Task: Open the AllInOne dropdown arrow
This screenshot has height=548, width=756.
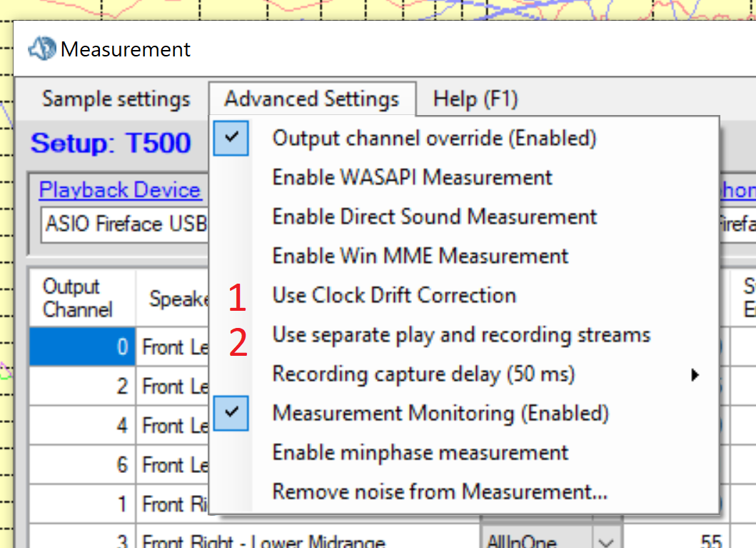Action: [x=608, y=541]
